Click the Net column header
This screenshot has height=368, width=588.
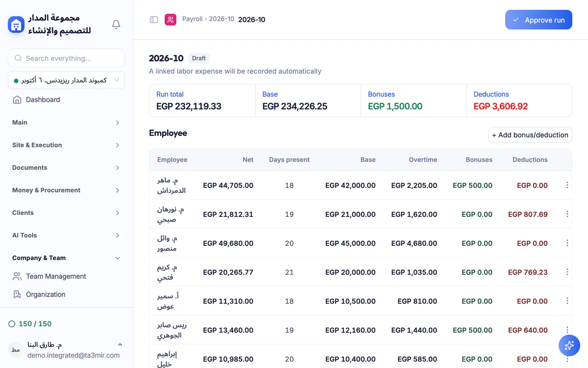tap(248, 159)
